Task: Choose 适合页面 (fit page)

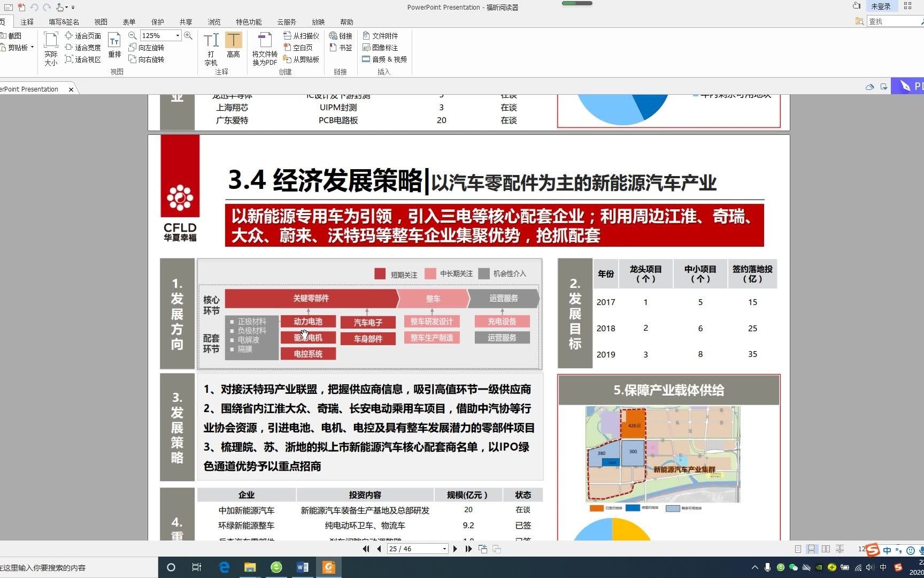Action: pyautogui.click(x=83, y=36)
